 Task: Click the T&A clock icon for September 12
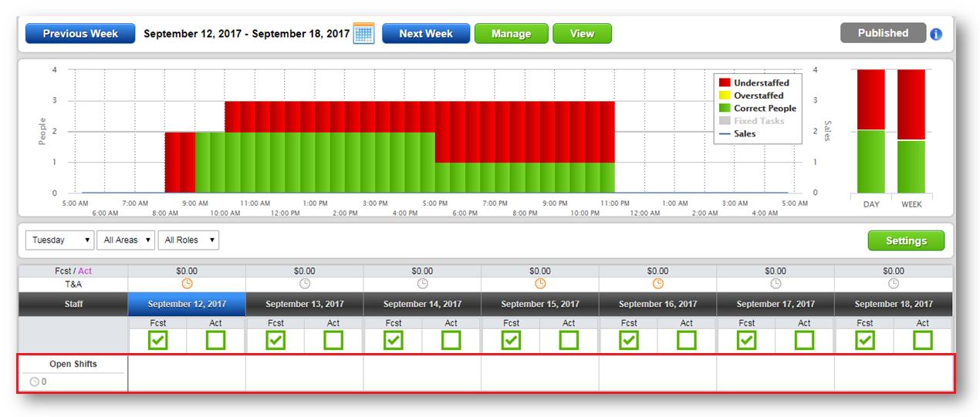pyautogui.click(x=187, y=284)
